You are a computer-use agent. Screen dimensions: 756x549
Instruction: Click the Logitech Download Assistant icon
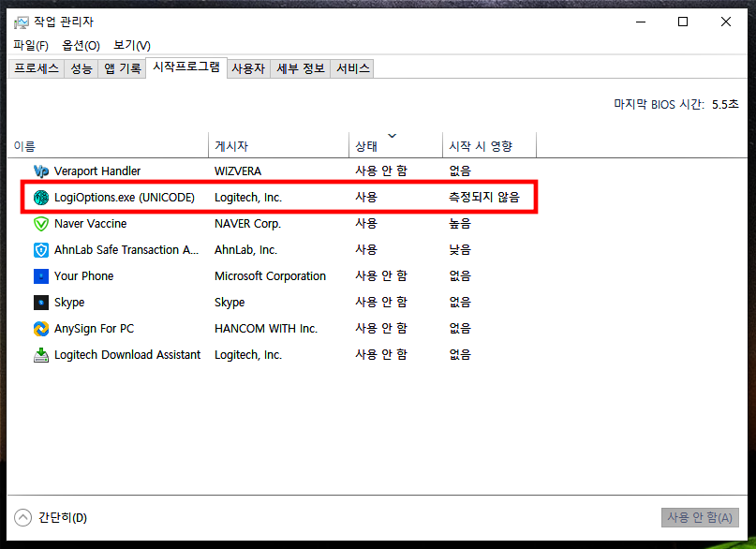[x=41, y=355]
